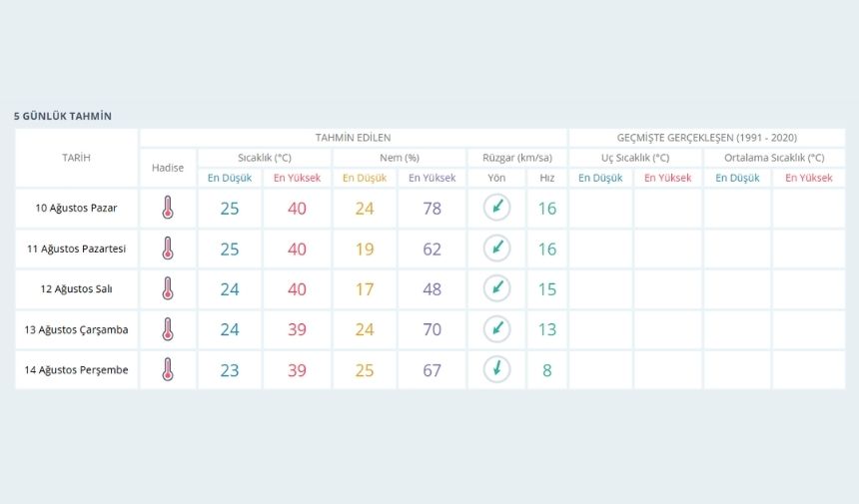Viewport: 859px width, 504px height.
Task: Click the thermometer icon for 10 Ağustos Pazar
Action: (168, 208)
